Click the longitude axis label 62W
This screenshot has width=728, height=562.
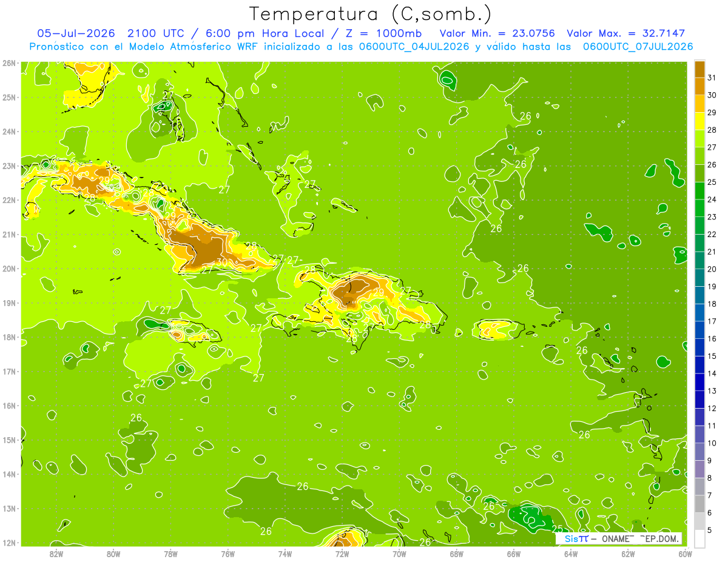point(629,554)
